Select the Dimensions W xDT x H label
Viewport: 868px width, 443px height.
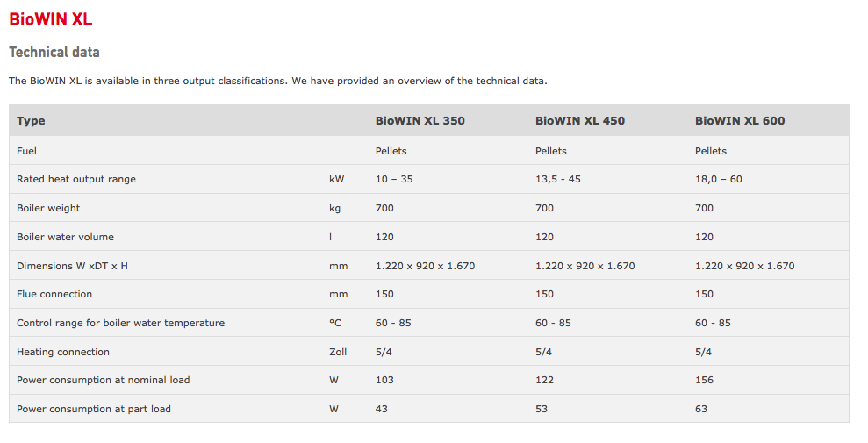72,266
